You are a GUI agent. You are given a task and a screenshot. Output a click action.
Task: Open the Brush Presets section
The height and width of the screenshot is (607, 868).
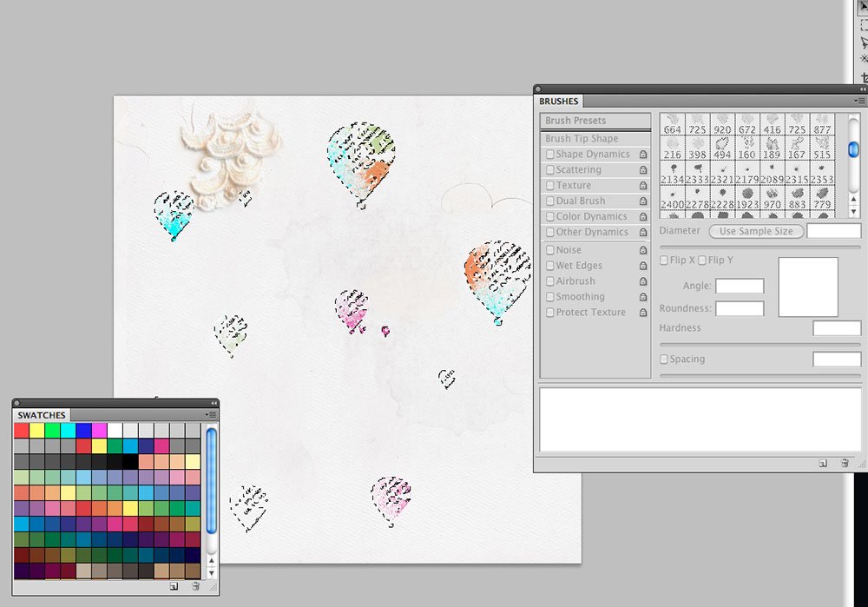(595, 121)
